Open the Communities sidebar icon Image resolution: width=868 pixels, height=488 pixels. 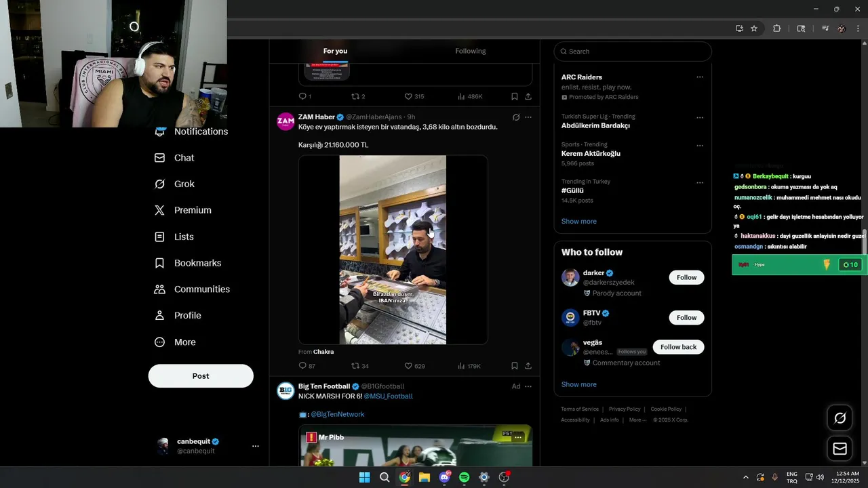pos(159,289)
